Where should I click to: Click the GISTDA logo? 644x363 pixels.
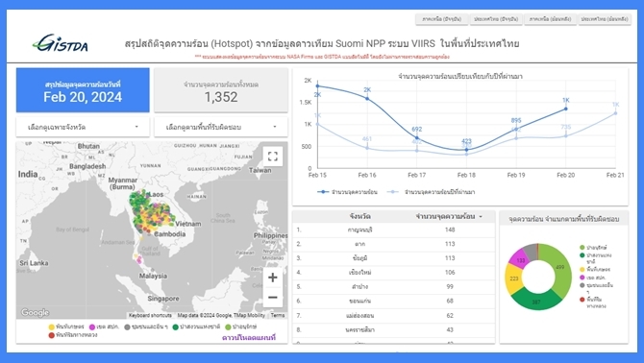pyautogui.click(x=61, y=43)
